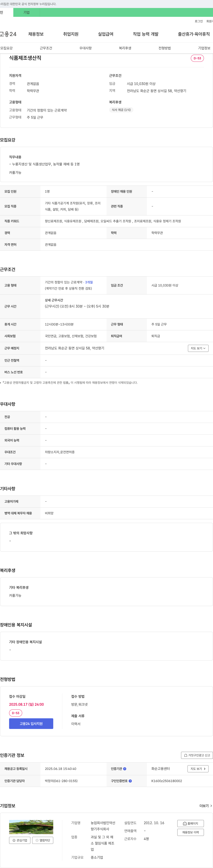The width and height of the screenshot is (213, 868).
Task: Click the company name 농업회사법인약선향기주식회사
Action: (103, 826)
